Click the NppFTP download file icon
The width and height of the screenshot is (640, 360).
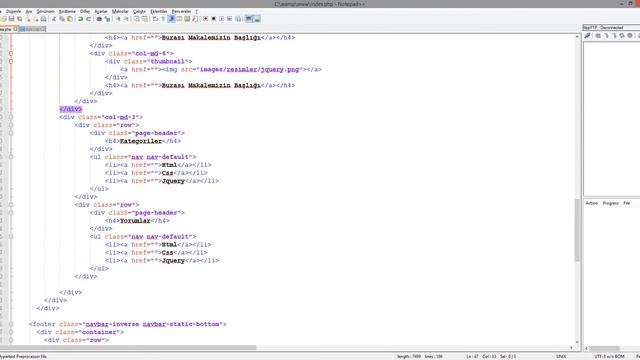coord(606,36)
